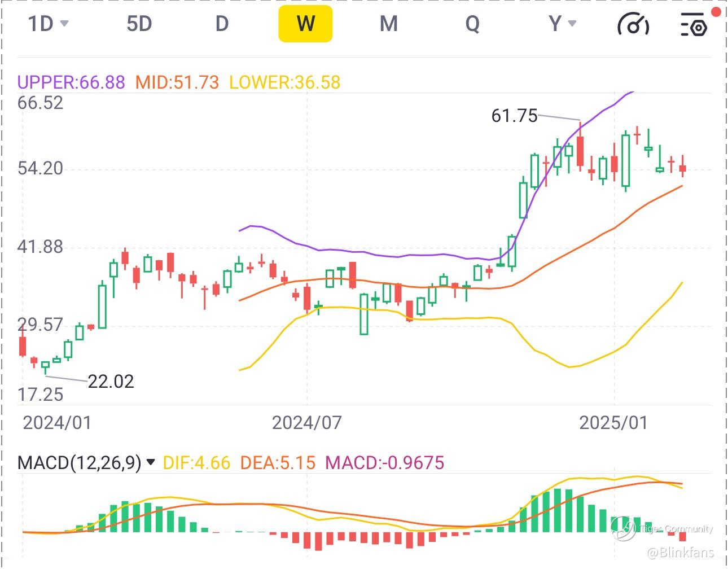Image resolution: width=728 pixels, height=569 pixels.
Task: Open the speedometer gauge icon
Action: point(633,24)
